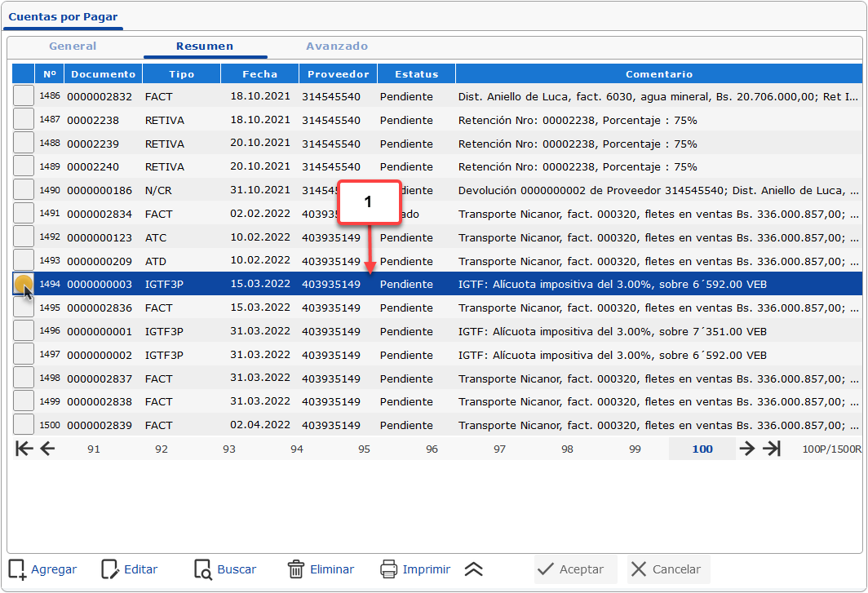Switch to the General tab

tap(73, 46)
